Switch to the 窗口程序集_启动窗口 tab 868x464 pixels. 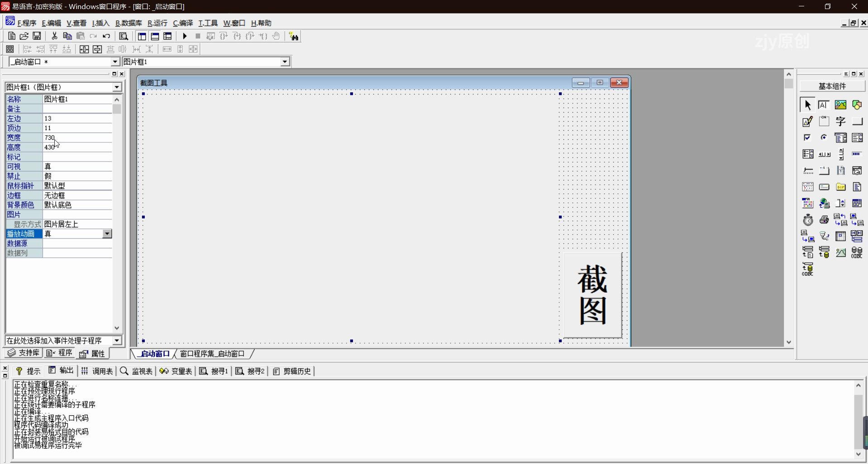[212, 354]
